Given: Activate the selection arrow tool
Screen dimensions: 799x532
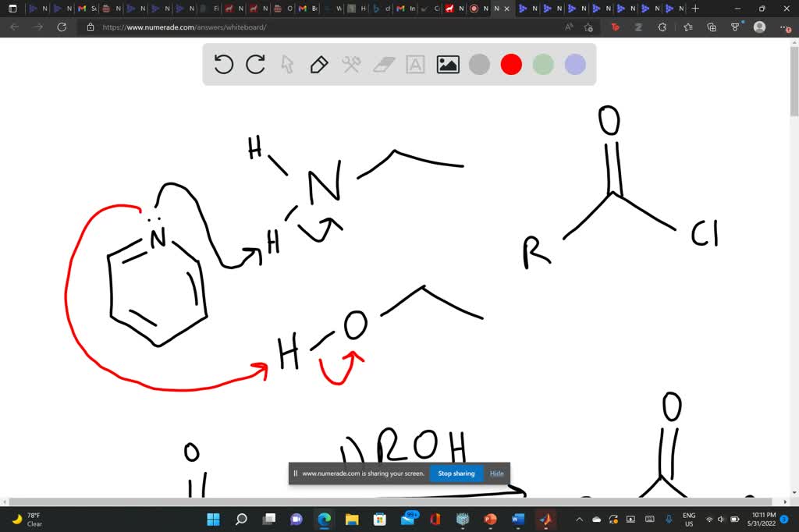Looking at the screenshot, I should tap(288, 65).
